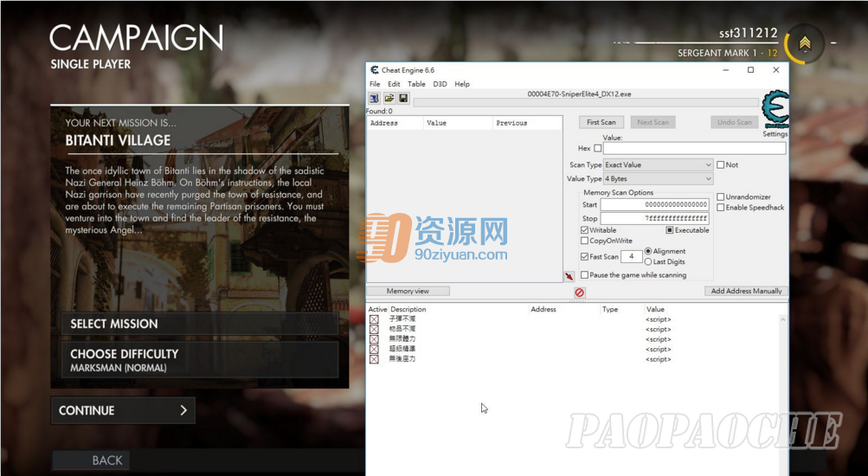Click the address table vertical scrollbar
The height and width of the screenshot is (476, 868).
click(782, 396)
